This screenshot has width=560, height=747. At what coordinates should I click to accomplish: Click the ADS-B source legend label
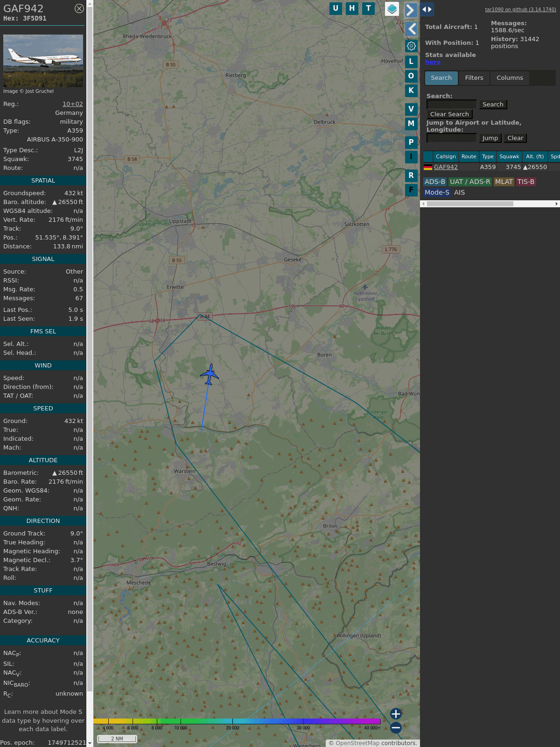tap(435, 182)
